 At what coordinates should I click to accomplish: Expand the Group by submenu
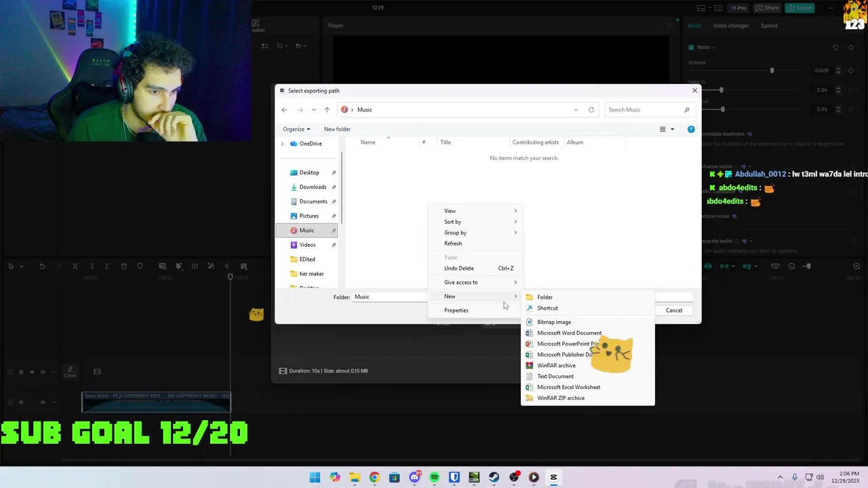475,232
